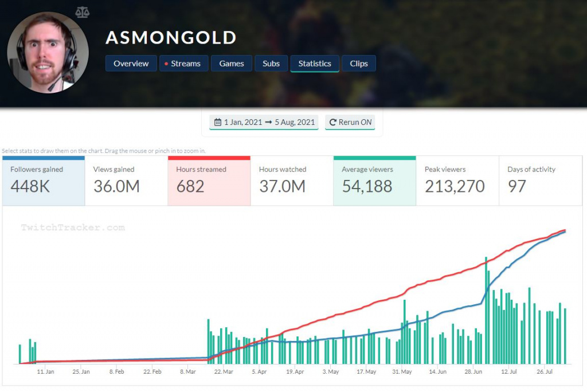Toggle Hours streamed stat on chart
Viewport: 587px width, 392px height.
point(209,181)
